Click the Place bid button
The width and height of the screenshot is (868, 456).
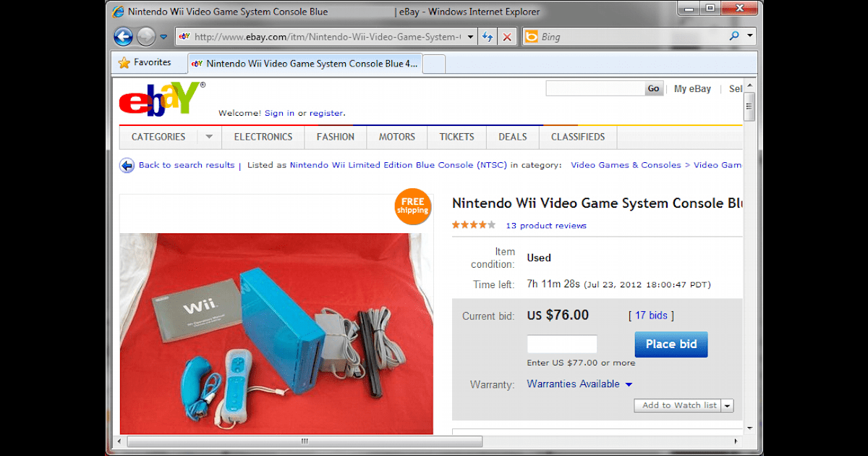(x=671, y=344)
